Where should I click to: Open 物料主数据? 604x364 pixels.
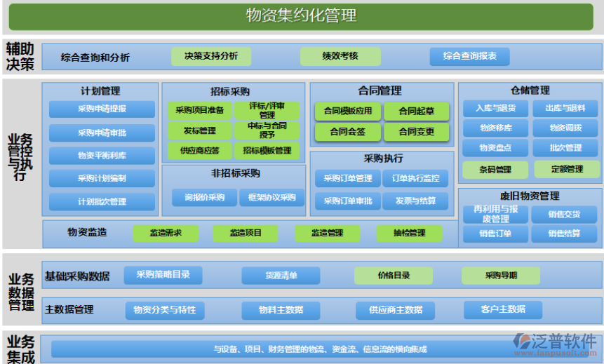(x=281, y=311)
